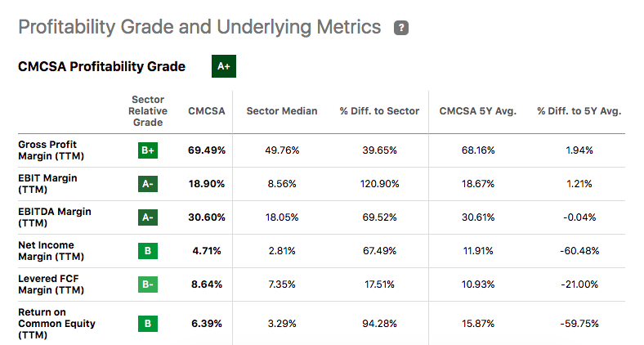Click the Sector Median column header
Image resolution: width=644 pixels, height=345 pixels.
pos(281,111)
